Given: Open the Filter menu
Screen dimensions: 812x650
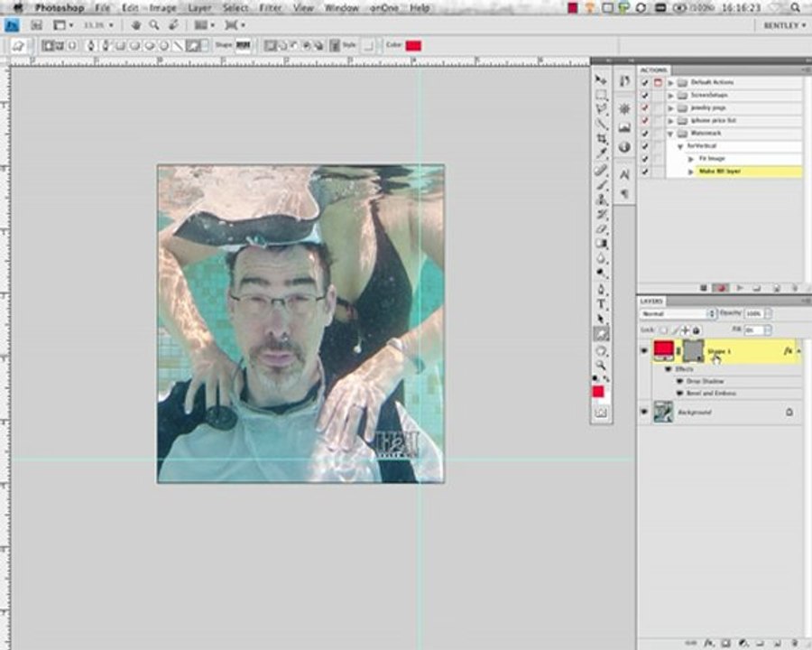Looking at the screenshot, I should click(271, 8).
